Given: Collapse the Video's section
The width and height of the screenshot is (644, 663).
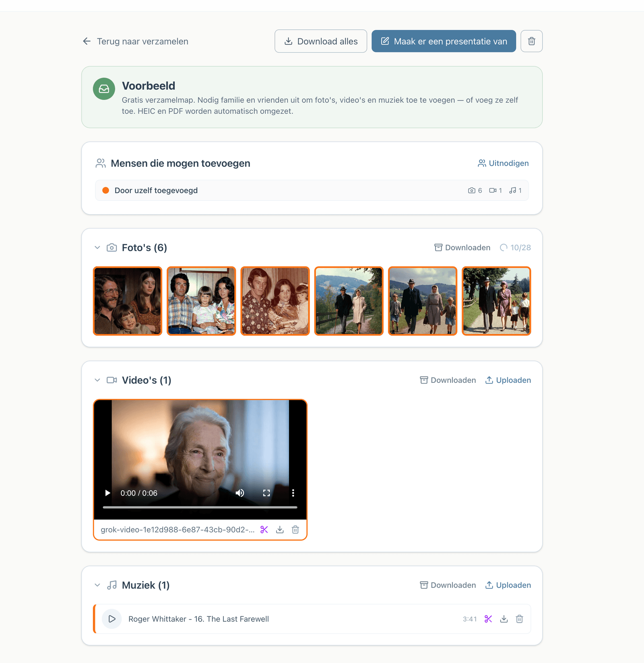Looking at the screenshot, I should [x=97, y=380].
